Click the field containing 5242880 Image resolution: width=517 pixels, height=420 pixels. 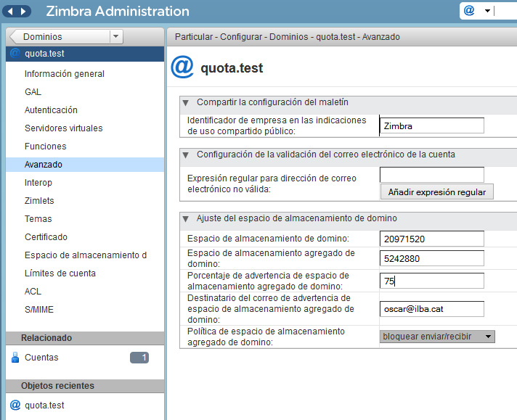pos(432,258)
